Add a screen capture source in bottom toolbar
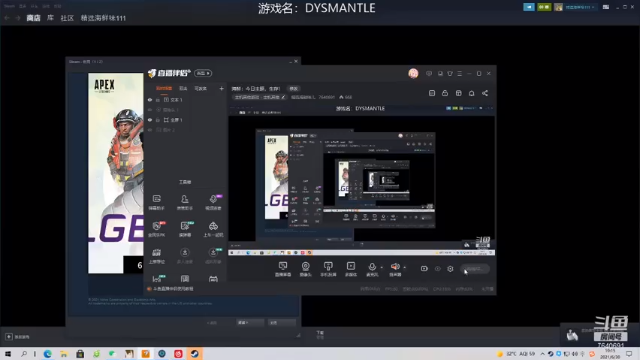This screenshot has height=360, width=640. pyautogui.click(x=283, y=269)
